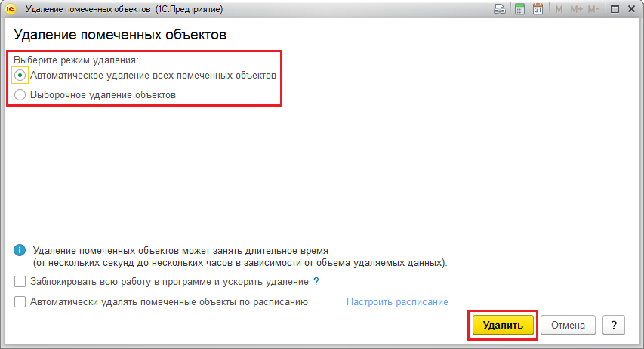Click the blue info icon
Viewport: 644px width, 349px height.
coord(20,250)
